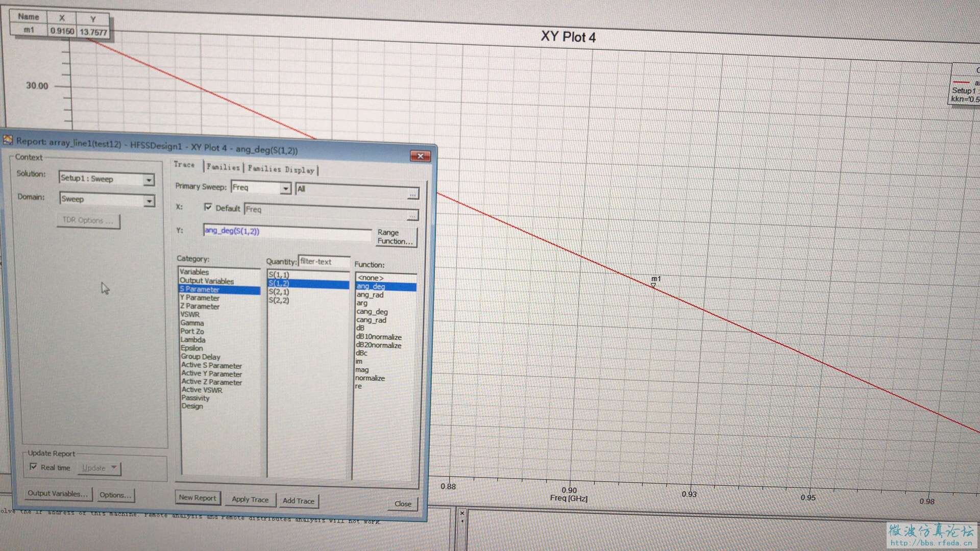Screen dimensions: 980x551
Task: Click ellipsis button beside Primary Sweep All
Action: tap(413, 194)
